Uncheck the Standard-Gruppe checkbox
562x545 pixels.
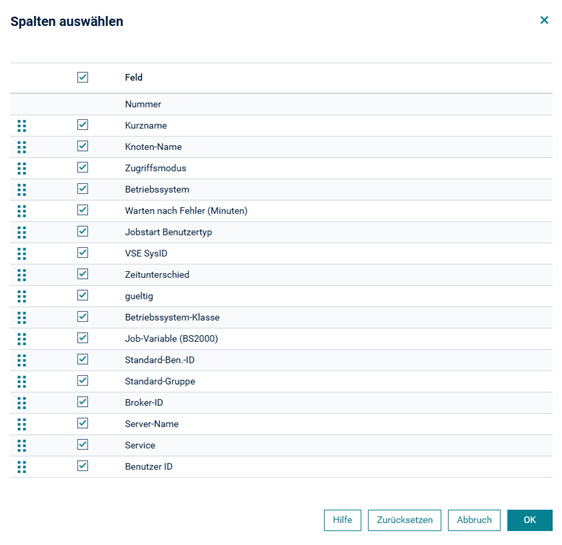click(82, 381)
